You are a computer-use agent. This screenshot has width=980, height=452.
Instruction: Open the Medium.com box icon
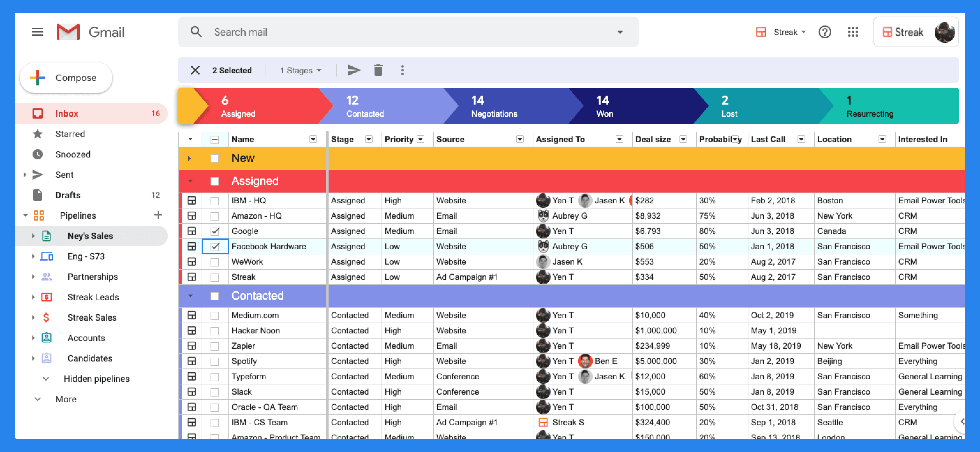point(192,315)
